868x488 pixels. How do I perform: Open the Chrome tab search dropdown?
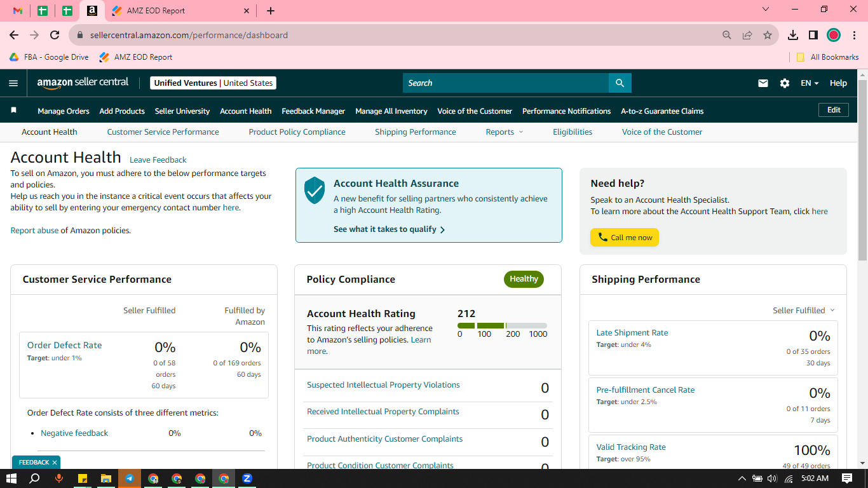[x=766, y=10]
